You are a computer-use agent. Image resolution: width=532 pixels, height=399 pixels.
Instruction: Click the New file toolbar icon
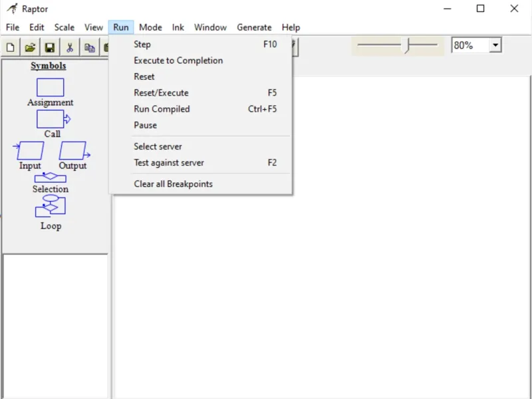coord(11,47)
